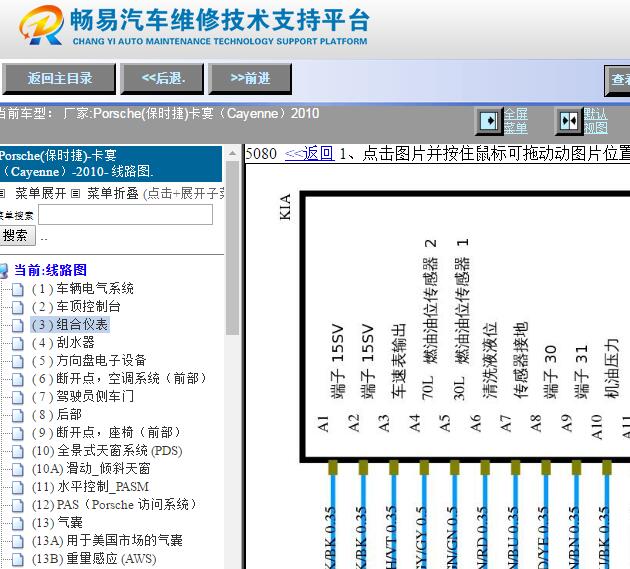630x569 pixels.
Task: Click page icon beside PAS（Porsche 访问系统）
Action: coord(17,505)
